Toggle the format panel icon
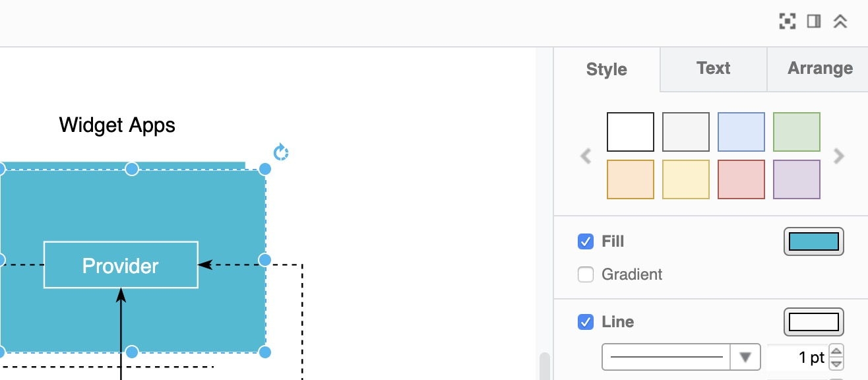 point(814,22)
